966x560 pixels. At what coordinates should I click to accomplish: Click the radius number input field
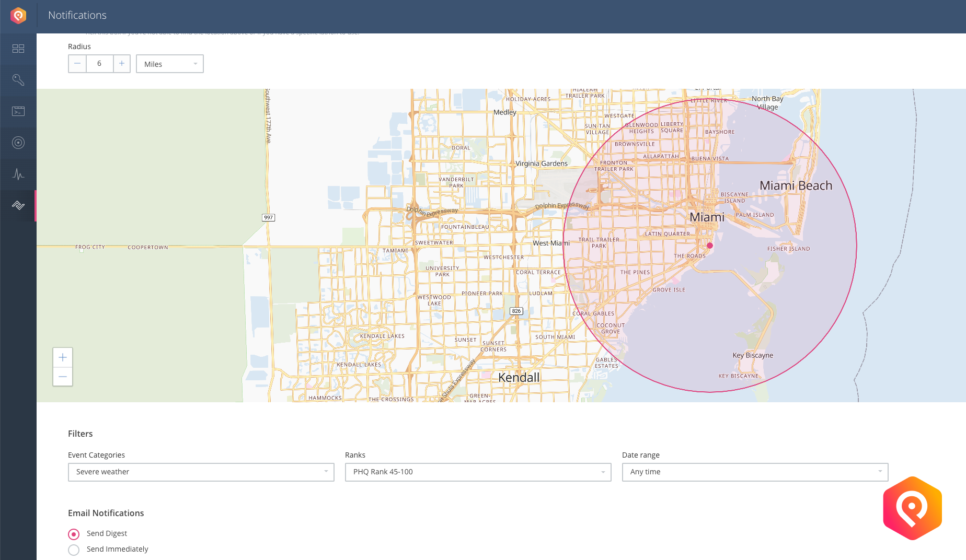coord(99,64)
